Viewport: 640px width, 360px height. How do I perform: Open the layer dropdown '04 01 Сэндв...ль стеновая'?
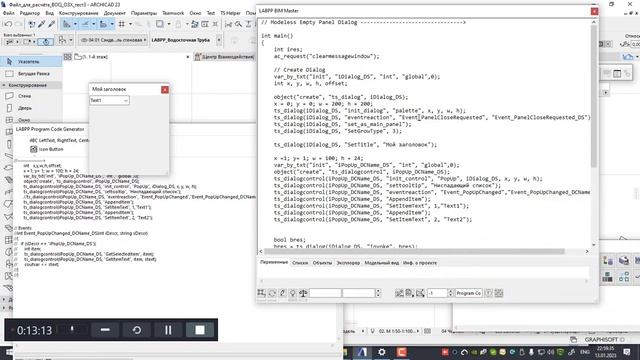(113, 40)
